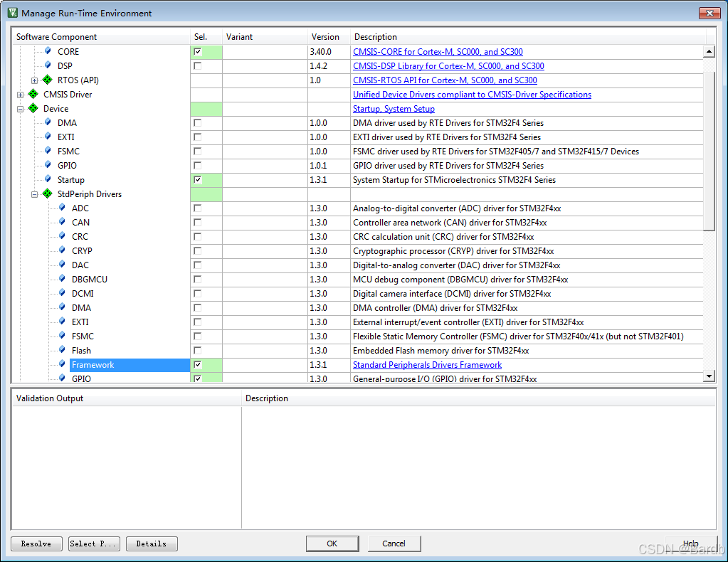
Task: Check the StdPeriph FSMC 1.3.0 checkbox
Action: tap(198, 336)
